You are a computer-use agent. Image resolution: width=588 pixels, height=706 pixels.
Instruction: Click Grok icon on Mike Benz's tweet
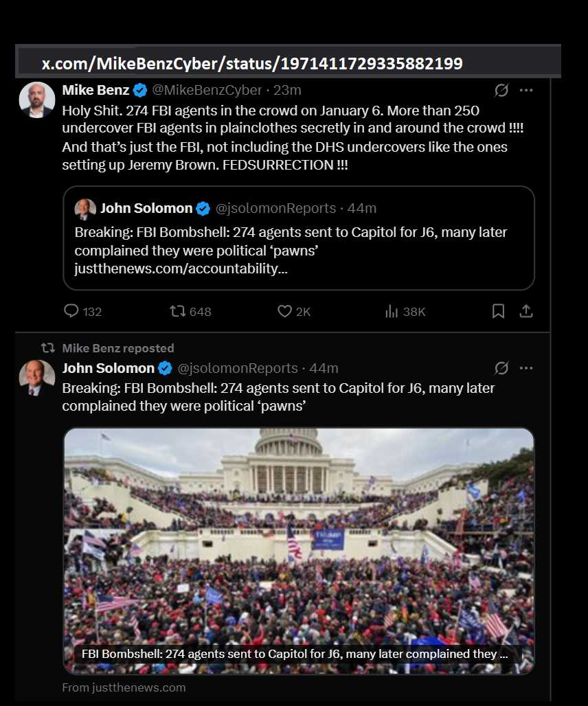tap(501, 90)
